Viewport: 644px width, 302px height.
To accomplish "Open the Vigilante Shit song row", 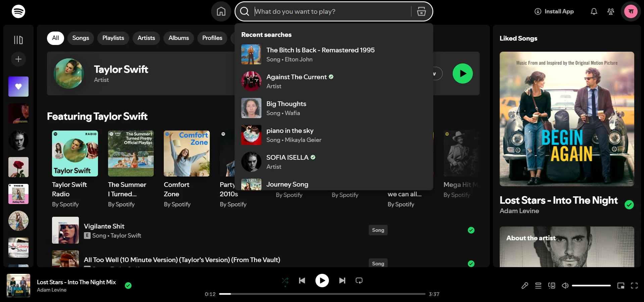I will 263,230.
